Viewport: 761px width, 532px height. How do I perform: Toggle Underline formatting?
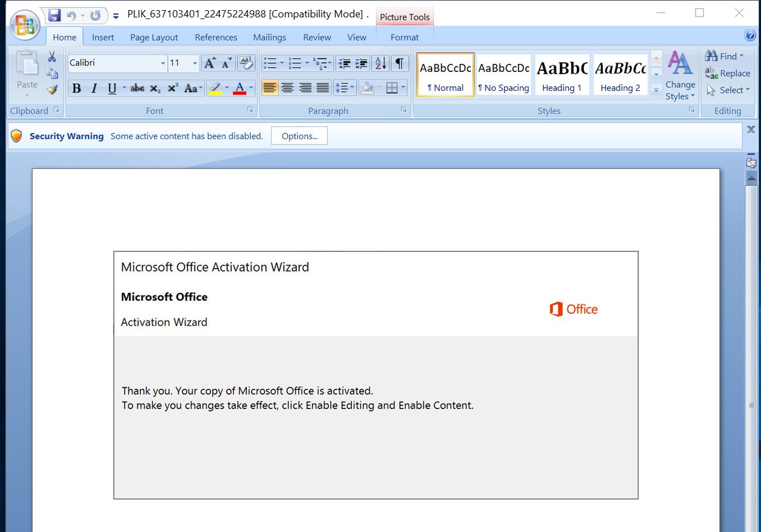coord(112,89)
